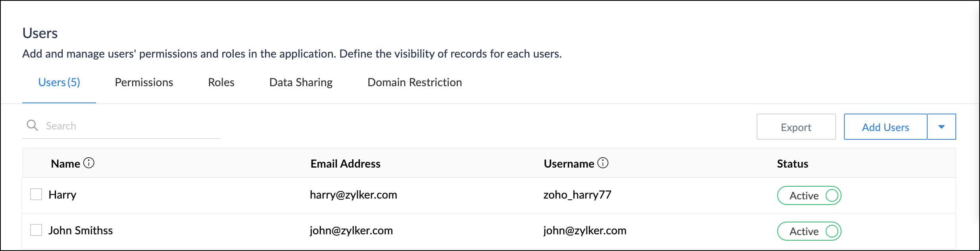Switch to the Roles tab
980x251 pixels.
[x=221, y=82]
